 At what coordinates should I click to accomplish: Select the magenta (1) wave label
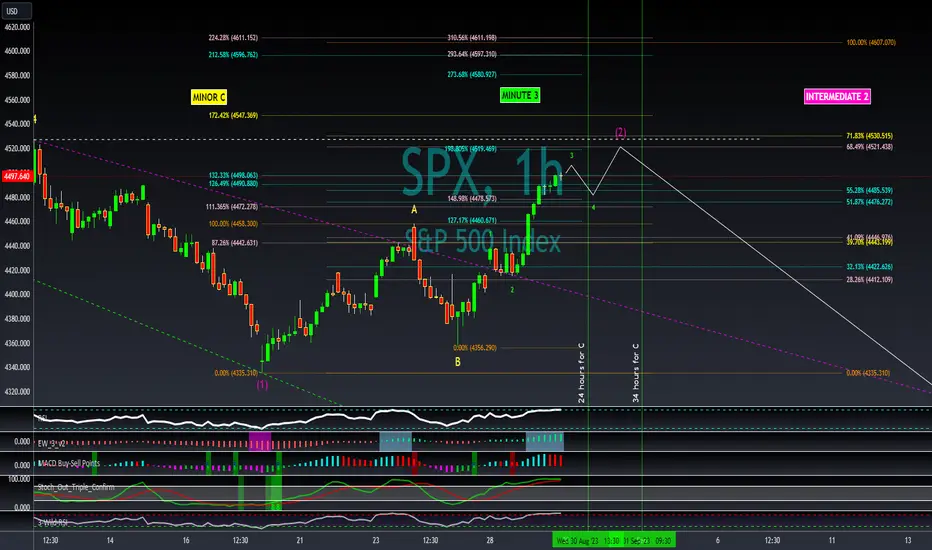(262, 385)
